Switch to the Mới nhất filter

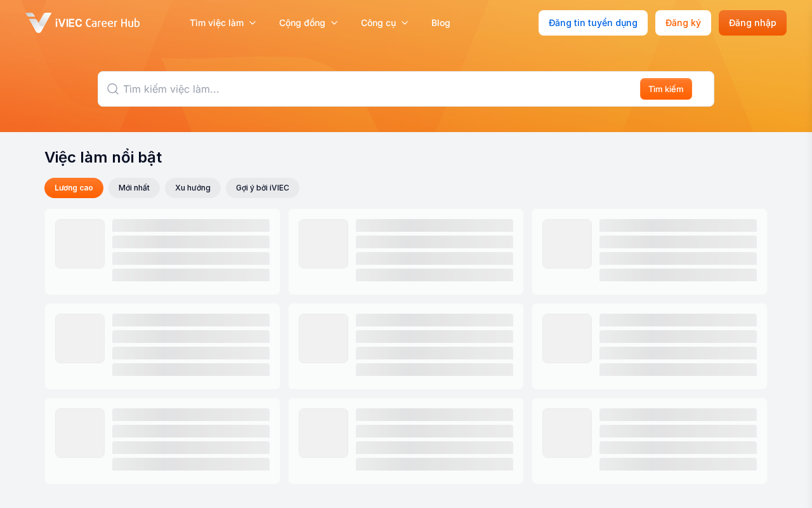pos(134,188)
